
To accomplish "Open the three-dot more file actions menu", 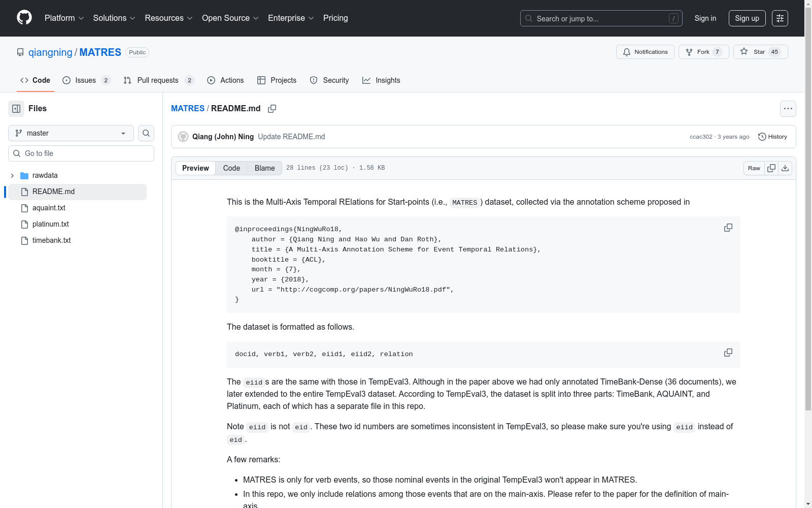I will tap(788, 109).
